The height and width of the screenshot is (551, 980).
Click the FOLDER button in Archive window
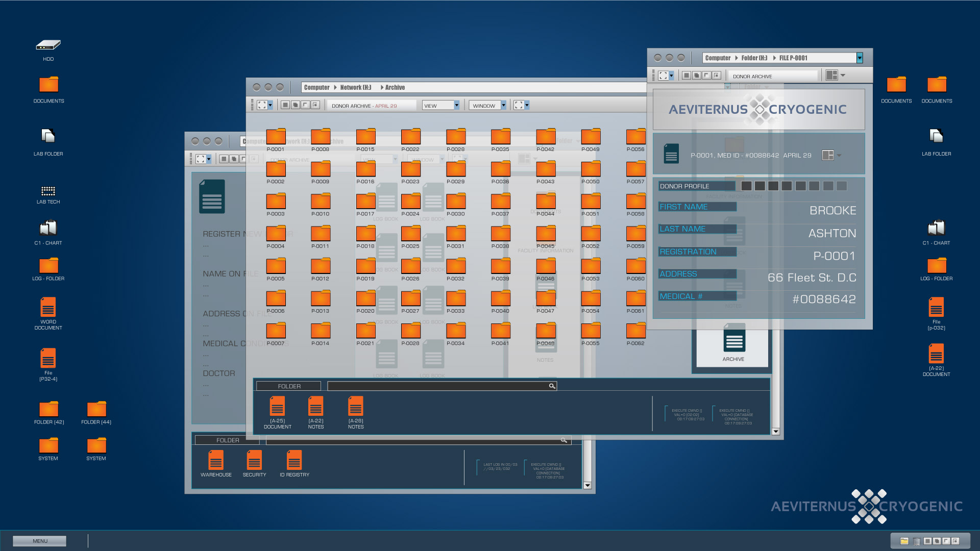click(x=289, y=386)
